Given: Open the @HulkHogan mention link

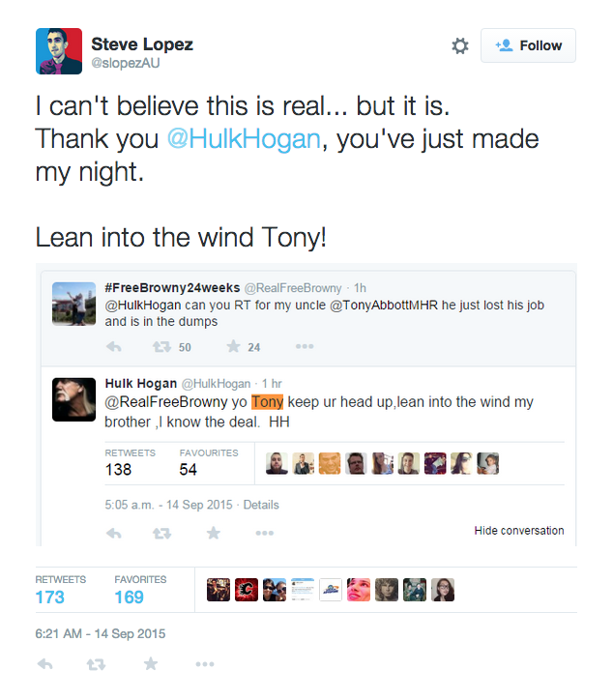Looking at the screenshot, I should (244, 139).
